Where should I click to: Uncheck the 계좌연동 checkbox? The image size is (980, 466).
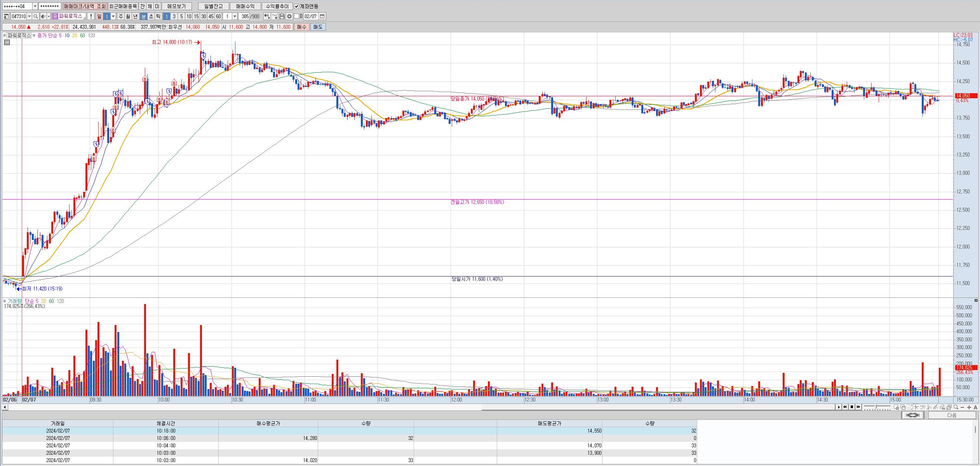coord(297,6)
